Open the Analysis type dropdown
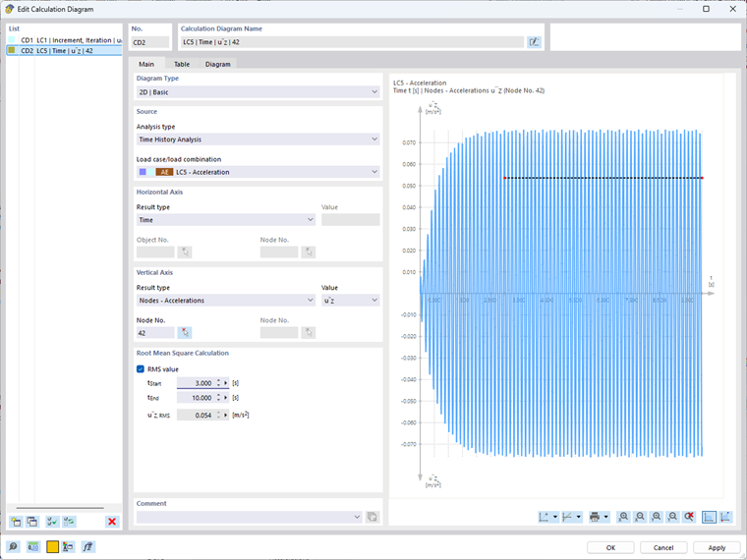The width and height of the screenshot is (747, 560). coord(258,140)
